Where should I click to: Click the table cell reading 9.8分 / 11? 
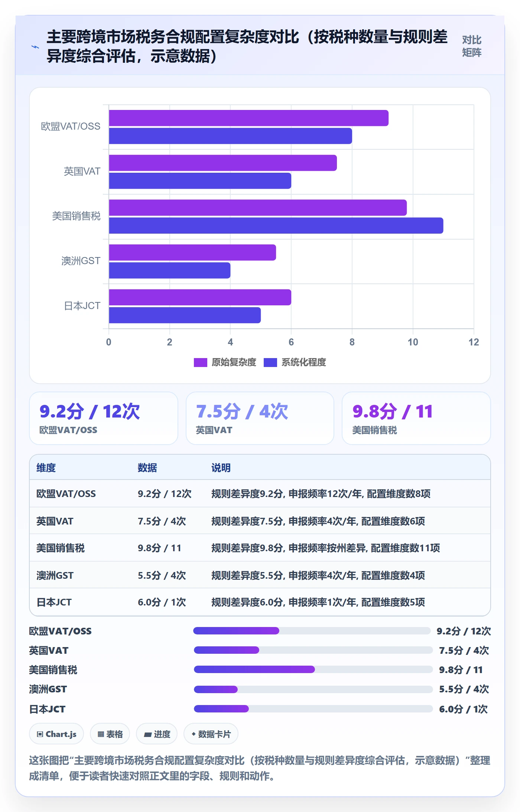click(159, 548)
